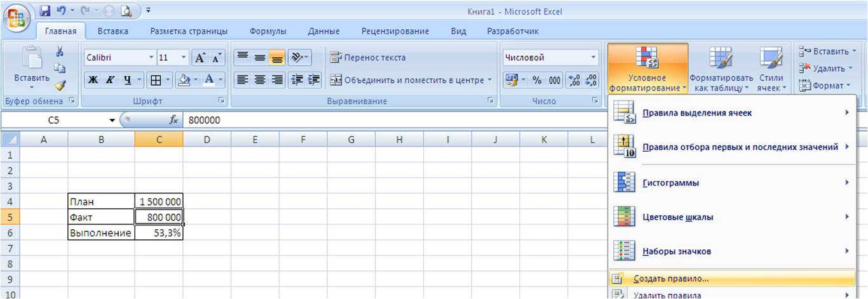Switch to the Формулы tab
Screen dimensions: 868x299
(268, 31)
